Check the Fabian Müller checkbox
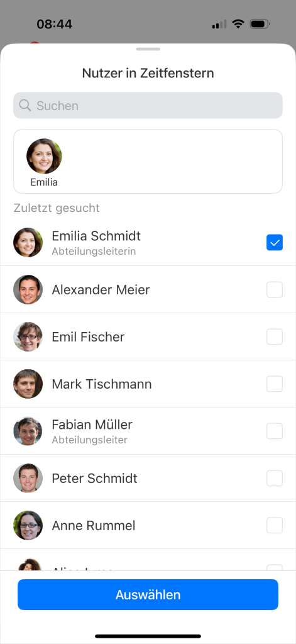296x644 pixels. click(275, 431)
